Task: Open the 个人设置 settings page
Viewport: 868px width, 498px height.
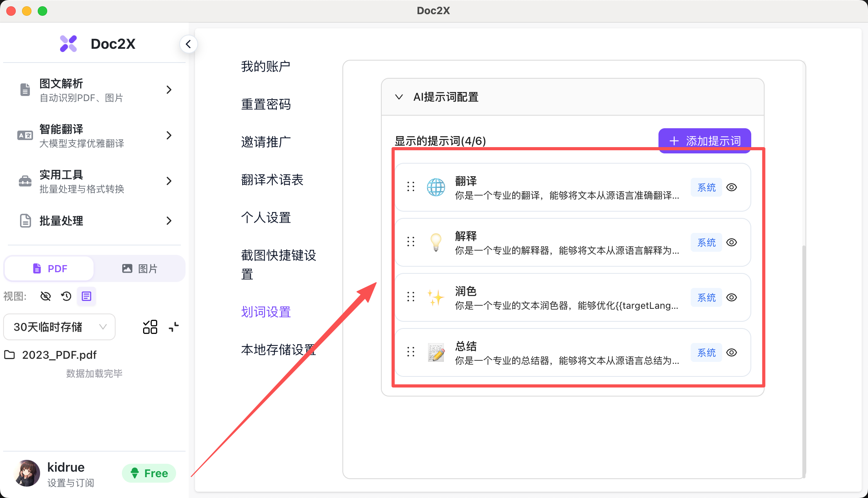Action: 266,218
